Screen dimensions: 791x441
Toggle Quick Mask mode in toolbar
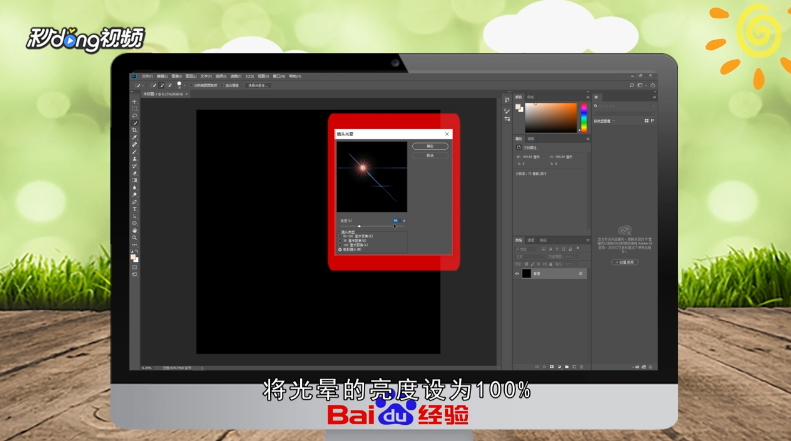[135, 267]
